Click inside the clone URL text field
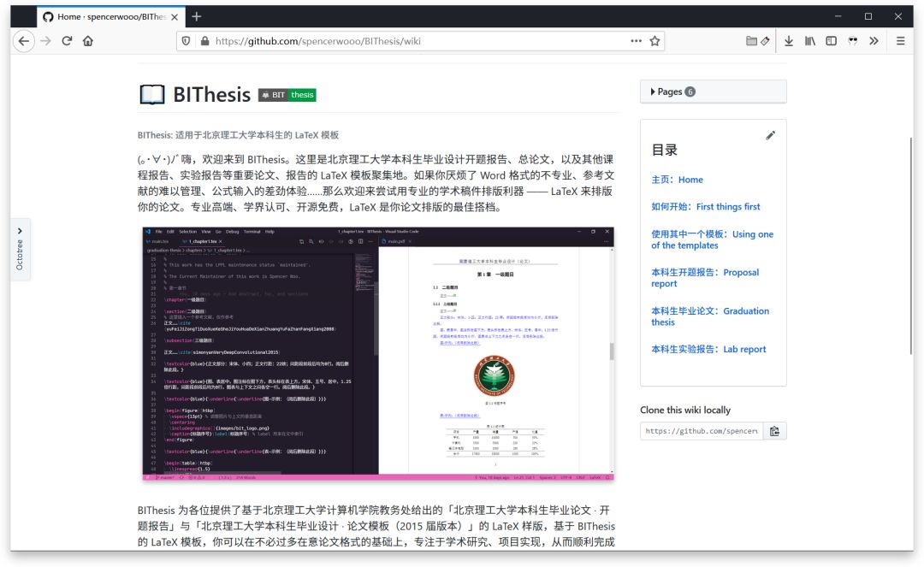Image resolution: width=924 pixels, height=567 pixels. point(700,431)
